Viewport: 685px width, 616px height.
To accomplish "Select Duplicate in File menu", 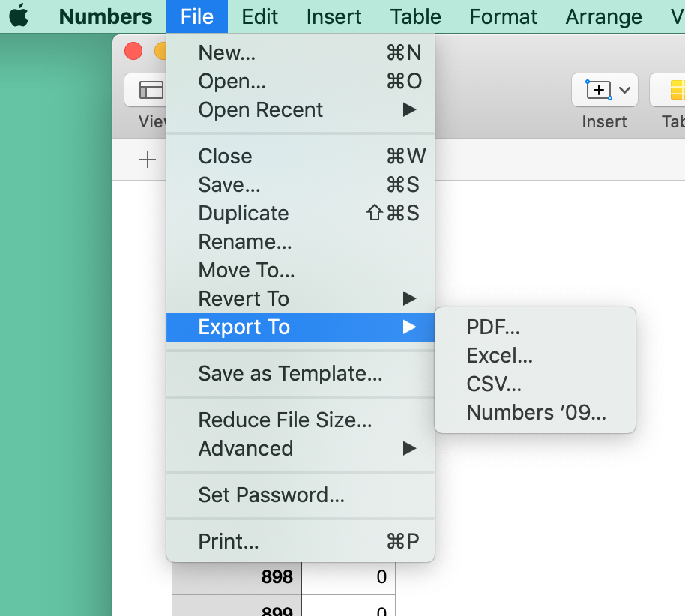I will pyautogui.click(x=301, y=213).
